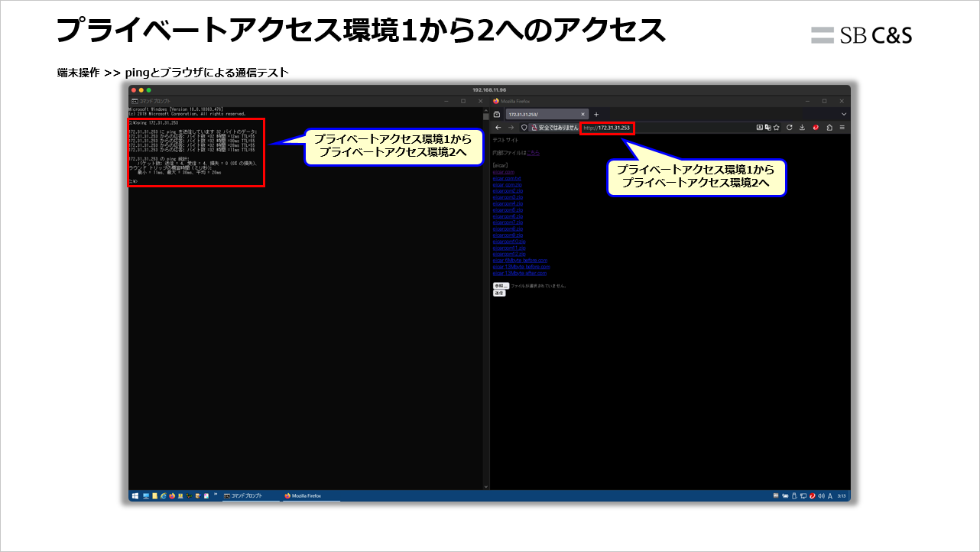Click the translate page icon in Firefox
This screenshot has width=980, height=552.
[767, 127]
